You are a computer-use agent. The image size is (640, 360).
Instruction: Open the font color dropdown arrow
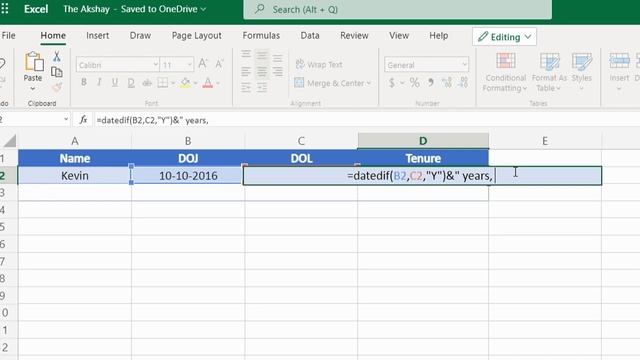218,83
